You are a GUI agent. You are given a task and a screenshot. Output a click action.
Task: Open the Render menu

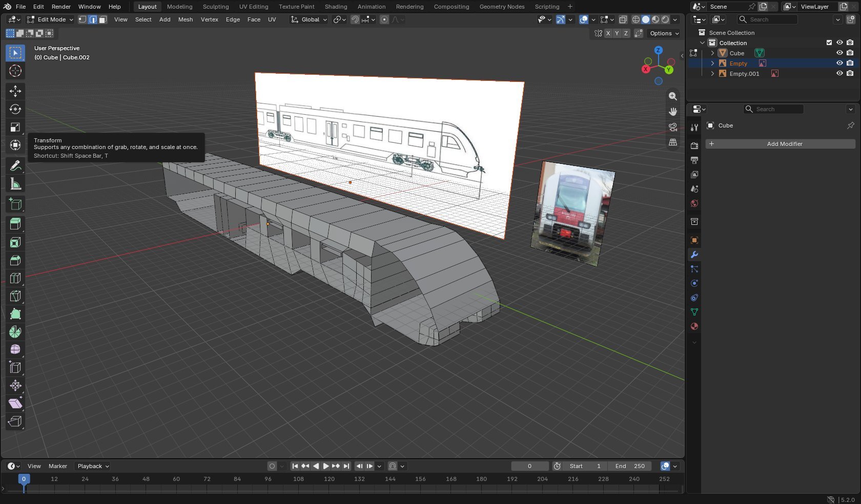point(61,7)
